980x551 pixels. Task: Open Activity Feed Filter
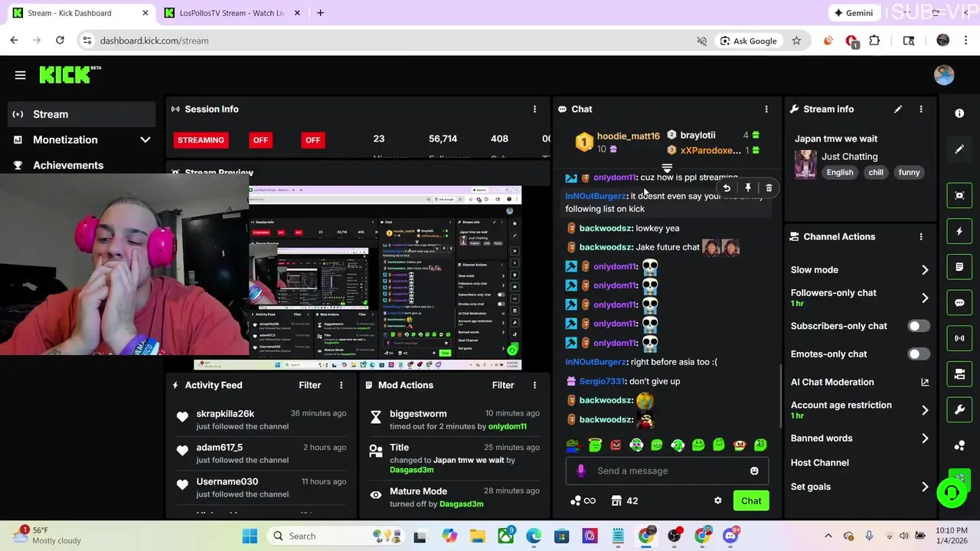[309, 385]
